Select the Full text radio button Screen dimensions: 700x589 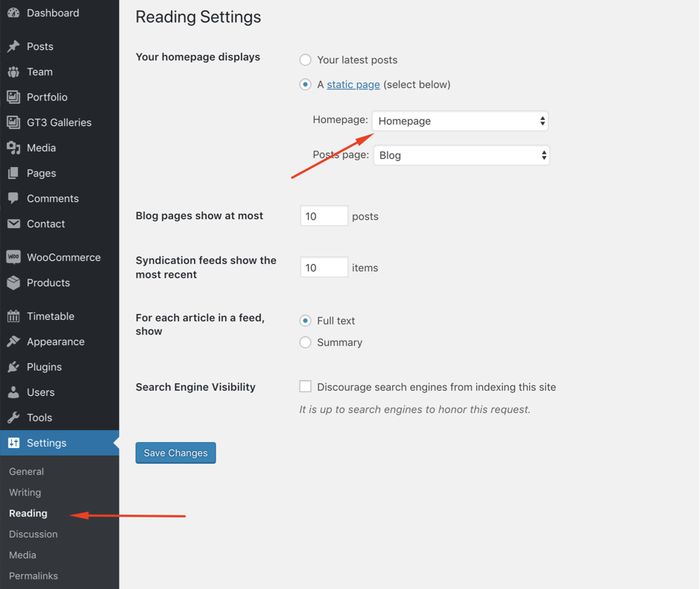pyautogui.click(x=306, y=321)
